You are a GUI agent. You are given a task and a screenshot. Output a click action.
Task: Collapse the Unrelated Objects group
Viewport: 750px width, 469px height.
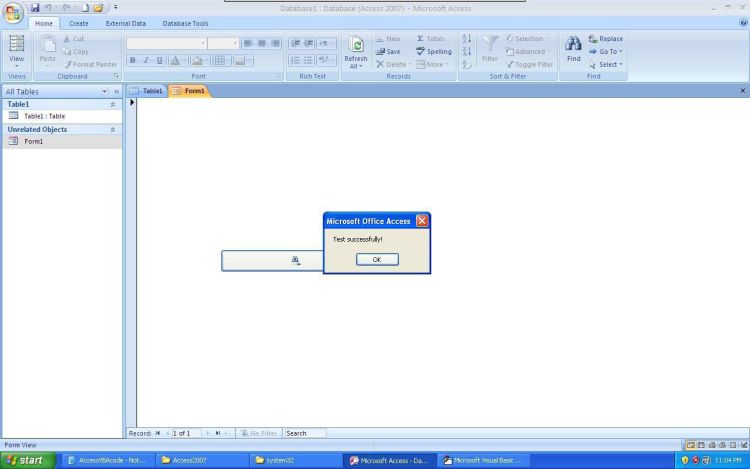pyautogui.click(x=112, y=130)
